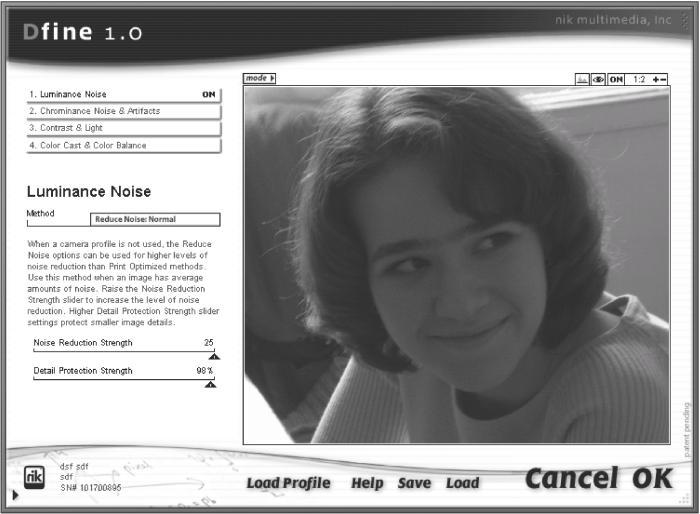The height and width of the screenshot is (514, 700).
Task: Click Cancel to discard changes
Action: coord(572,478)
